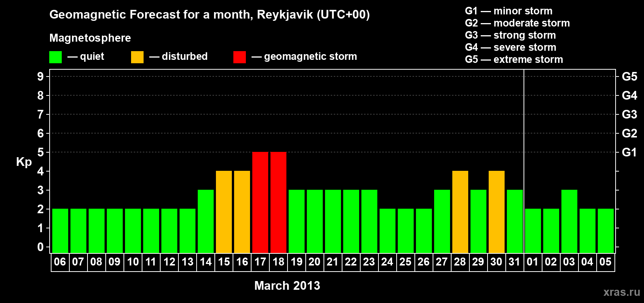Viewport: 644px width, 303px height.
Task: Click the 'quiet' legend label
Action: 92,56
